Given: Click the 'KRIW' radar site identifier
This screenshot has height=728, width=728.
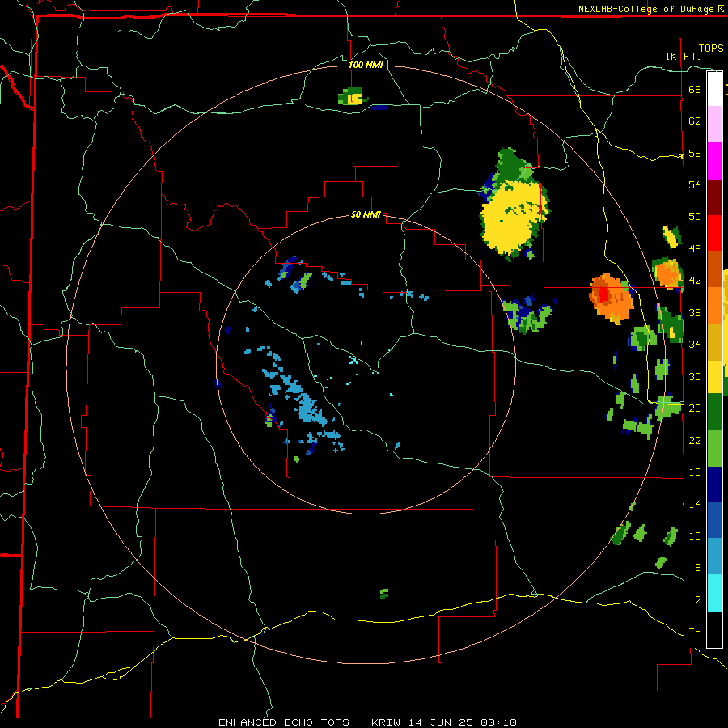Looking at the screenshot, I should tap(385, 722).
